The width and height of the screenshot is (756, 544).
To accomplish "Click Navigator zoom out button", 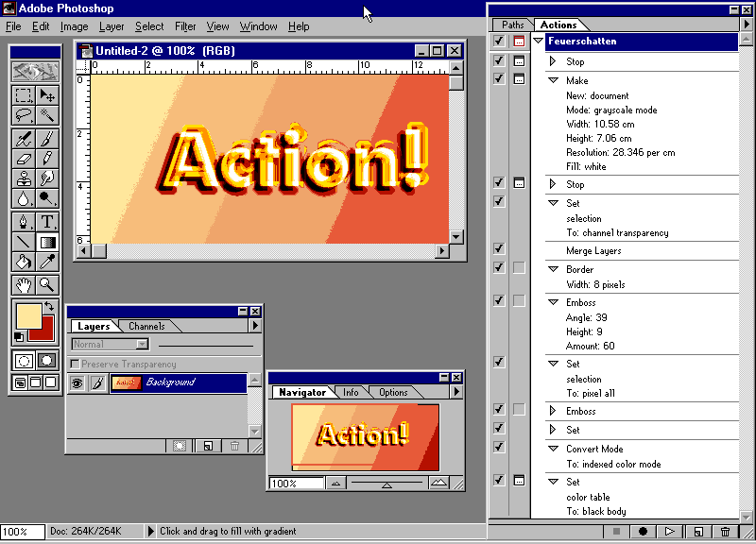I will point(336,483).
